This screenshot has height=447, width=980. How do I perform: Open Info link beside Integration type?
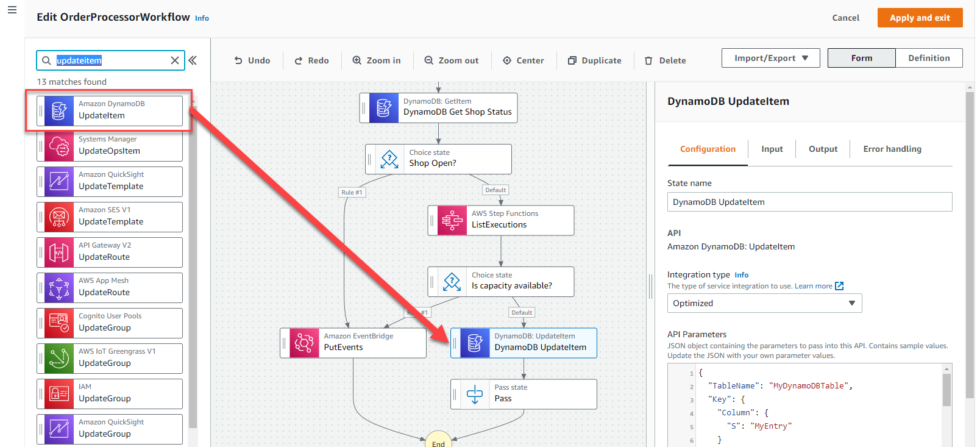pos(741,275)
